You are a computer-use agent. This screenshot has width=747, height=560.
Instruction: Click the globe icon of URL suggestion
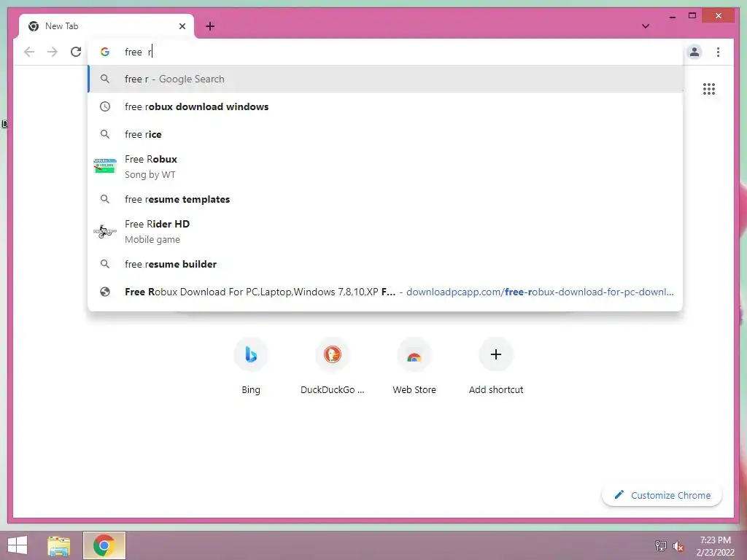tap(105, 292)
